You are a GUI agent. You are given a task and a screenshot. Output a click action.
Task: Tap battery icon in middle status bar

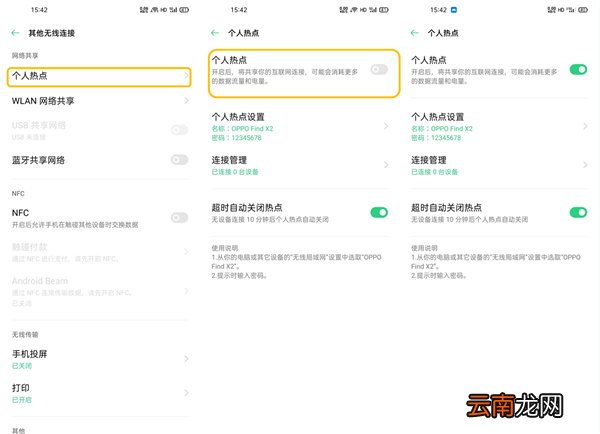[384, 10]
